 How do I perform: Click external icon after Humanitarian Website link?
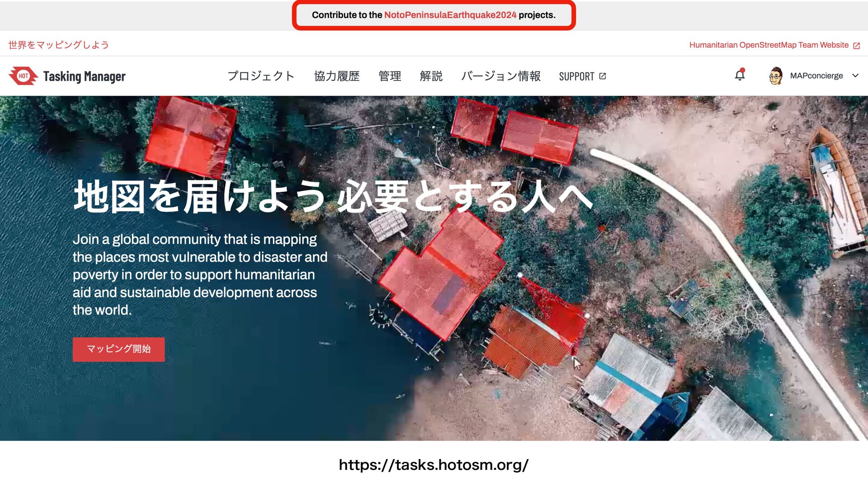click(x=856, y=46)
